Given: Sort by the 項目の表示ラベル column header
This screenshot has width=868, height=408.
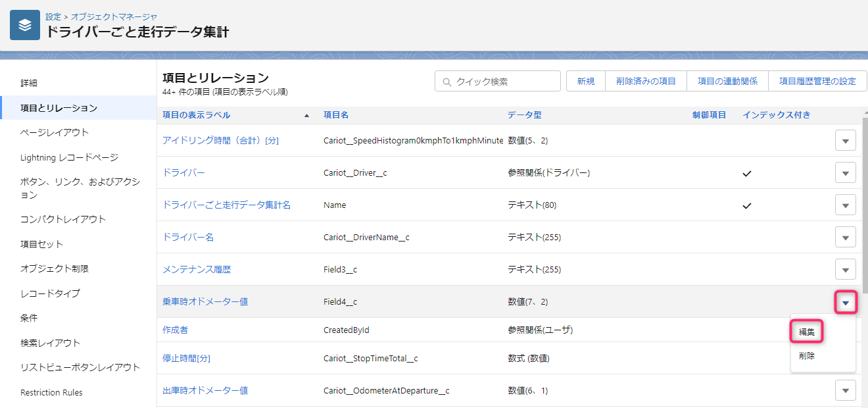Looking at the screenshot, I should pyautogui.click(x=197, y=115).
